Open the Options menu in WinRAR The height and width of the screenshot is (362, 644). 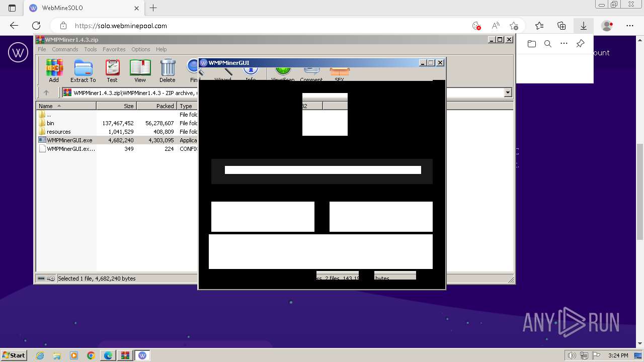141,49
